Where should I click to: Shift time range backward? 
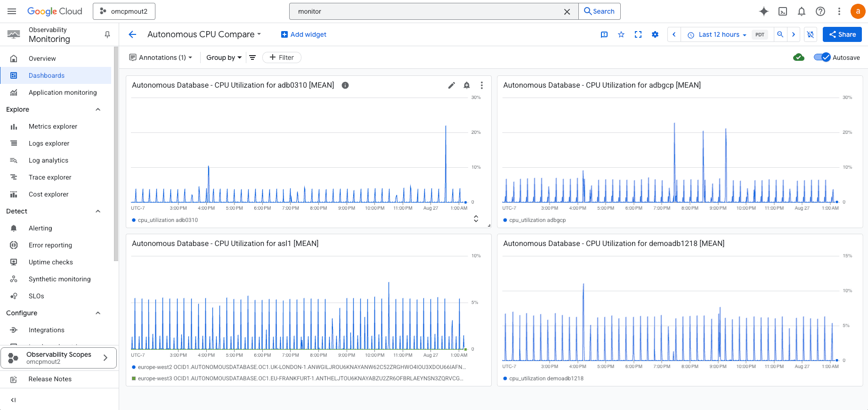coord(674,34)
